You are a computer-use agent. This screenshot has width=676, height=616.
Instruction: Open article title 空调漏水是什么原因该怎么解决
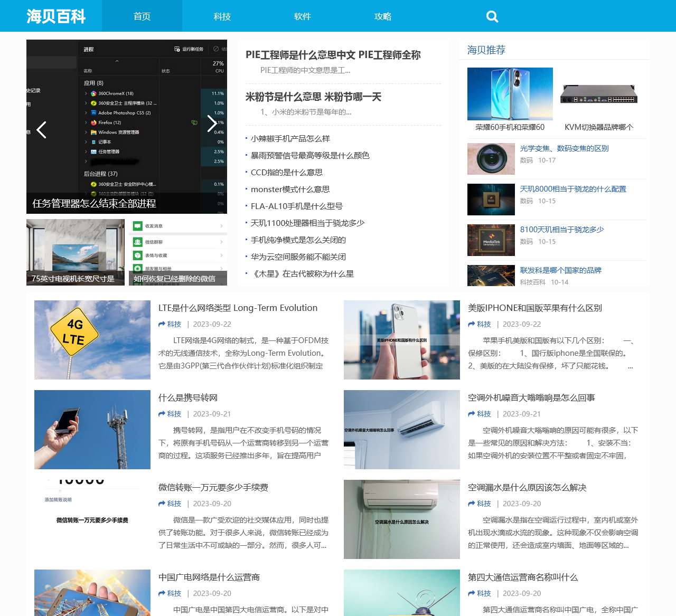[x=527, y=487]
